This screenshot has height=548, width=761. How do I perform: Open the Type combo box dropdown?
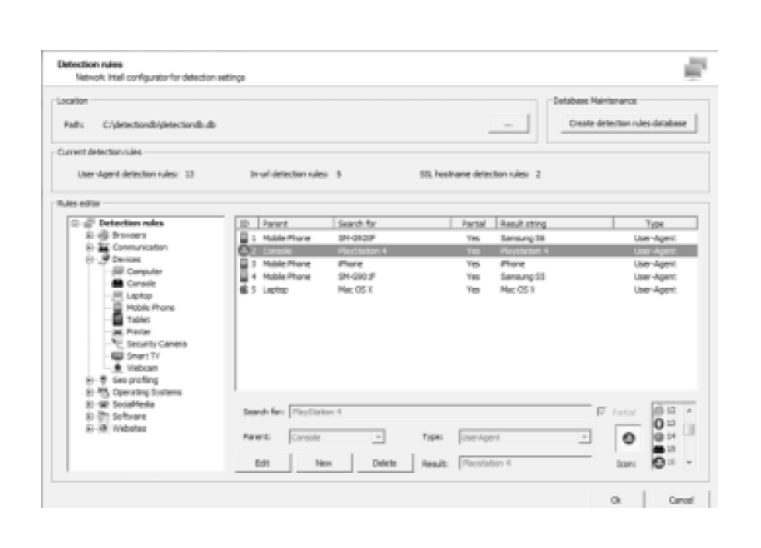tap(584, 437)
